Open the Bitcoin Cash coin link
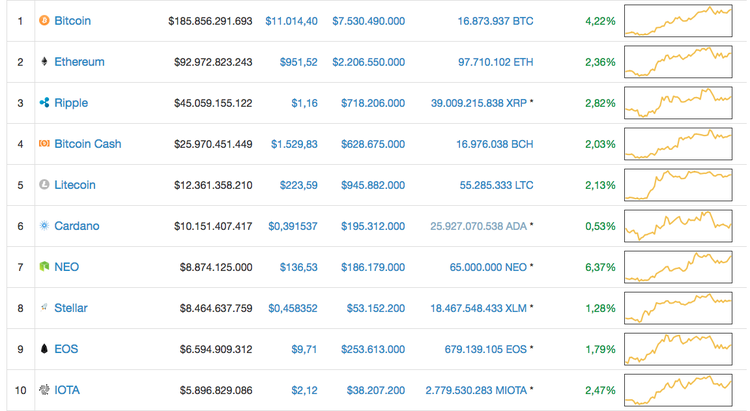 pyautogui.click(x=88, y=144)
